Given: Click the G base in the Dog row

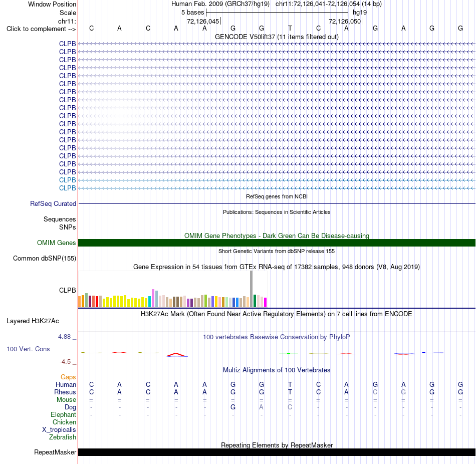Looking at the screenshot, I should [x=233, y=407].
